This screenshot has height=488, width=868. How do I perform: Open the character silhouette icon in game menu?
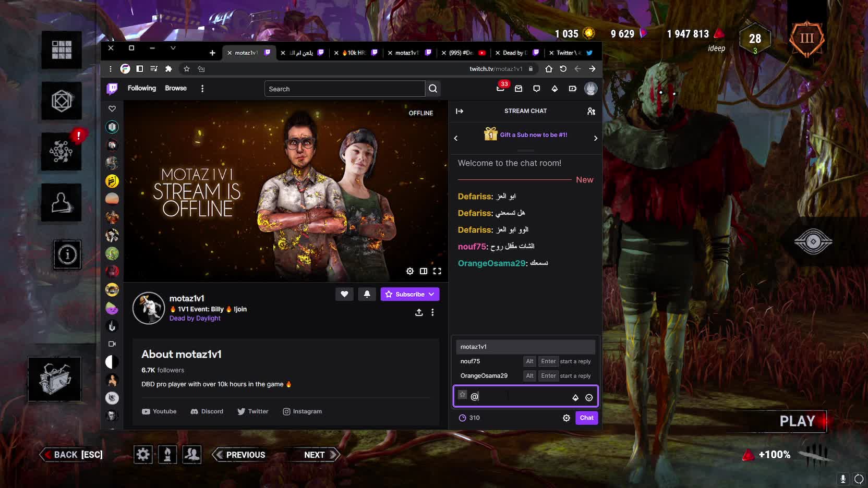[62, 202]
